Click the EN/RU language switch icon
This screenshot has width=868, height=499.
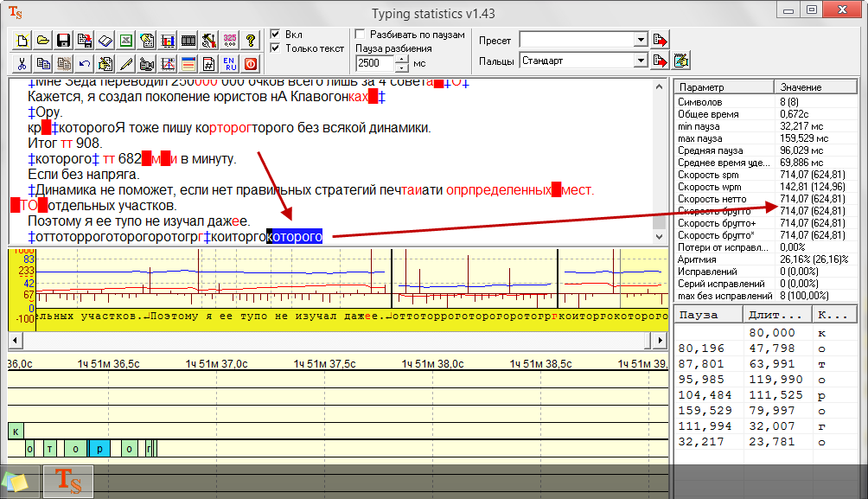229,63
